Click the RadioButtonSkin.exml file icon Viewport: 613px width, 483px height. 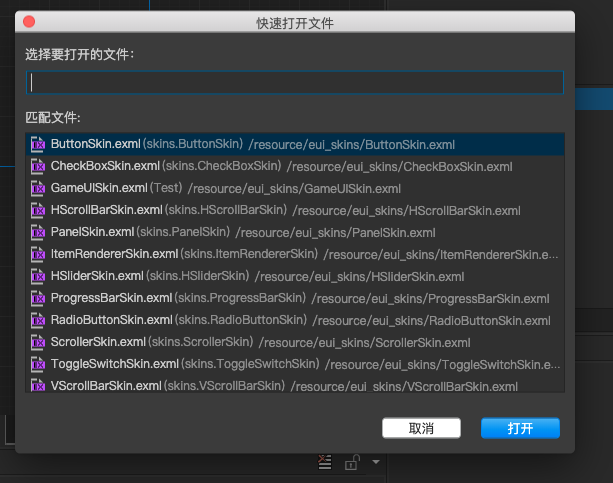(38, 320)
